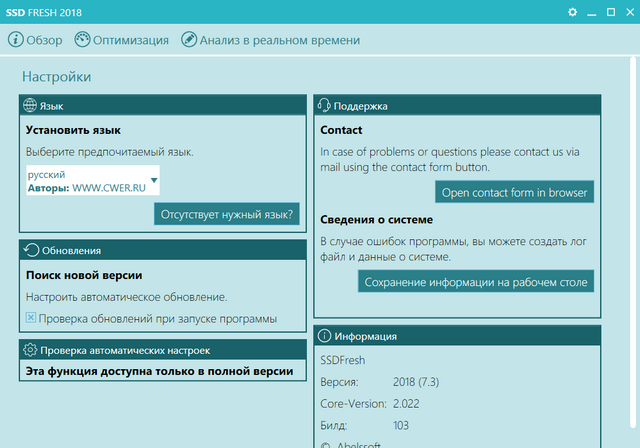Minimize the SSD Fresh window

[x=592, y=12]
